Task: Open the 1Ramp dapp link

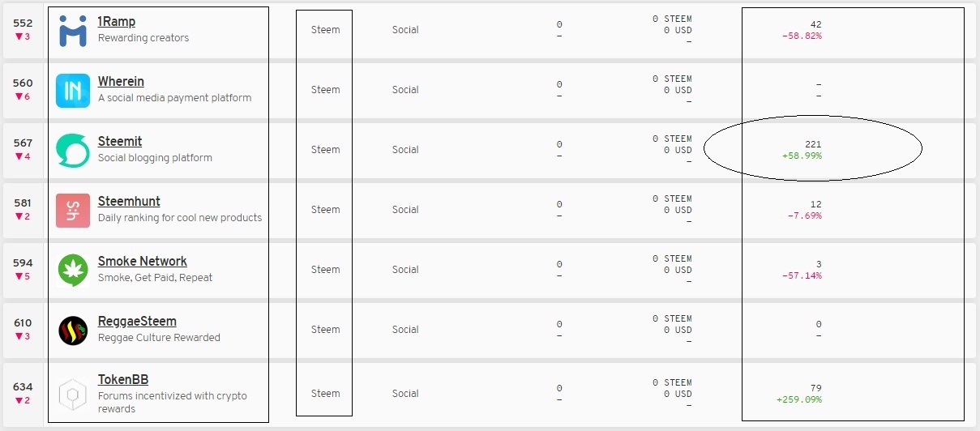Action: tap(116, 22)
